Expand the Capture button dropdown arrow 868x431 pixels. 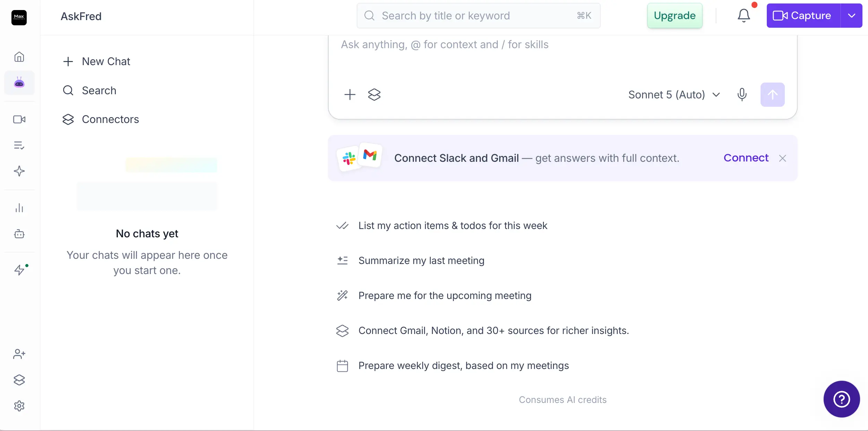pos(852,16)
